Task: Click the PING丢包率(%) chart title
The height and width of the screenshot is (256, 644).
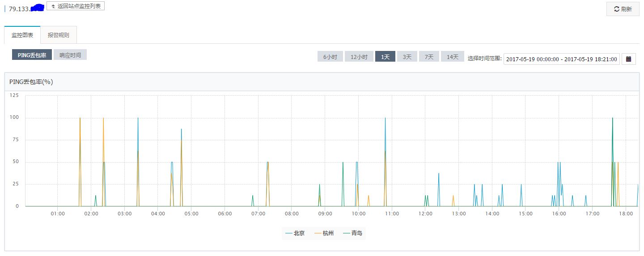Action: [x=31, y=82]
